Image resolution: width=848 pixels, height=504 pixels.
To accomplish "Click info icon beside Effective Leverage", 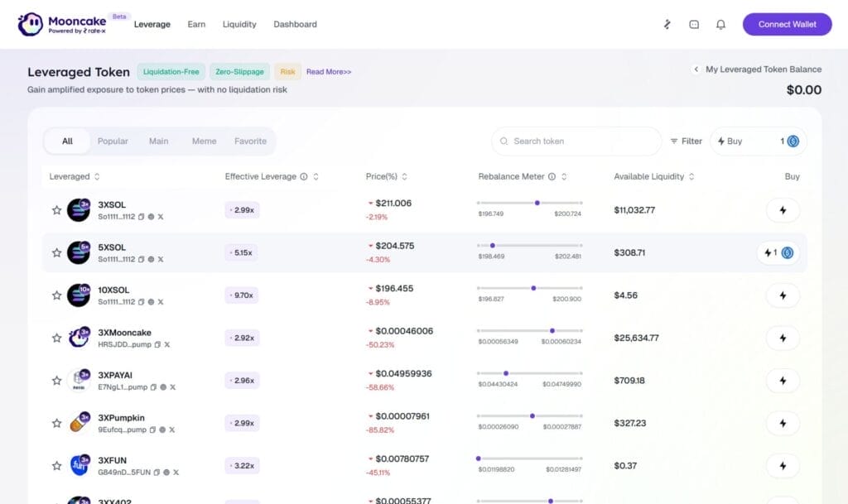I will 304,176.
